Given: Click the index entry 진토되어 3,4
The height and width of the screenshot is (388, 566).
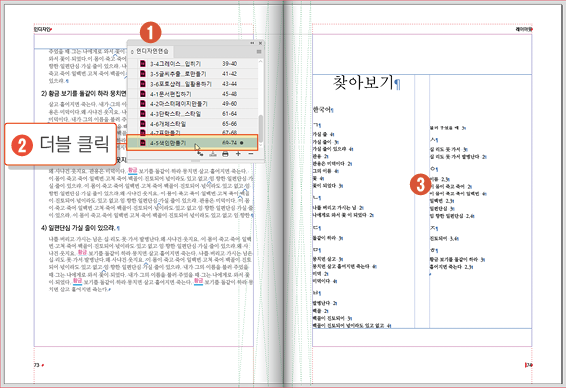Looking at the screenshot, I should [444, 238].
